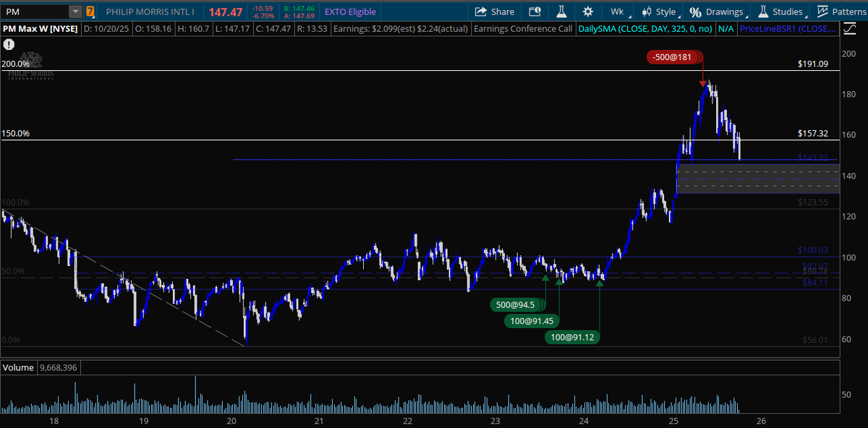The width and height of the screenshot is (868, 428).
Task: Click the Patterns chart icon
Action: click(x=822, y=12)
